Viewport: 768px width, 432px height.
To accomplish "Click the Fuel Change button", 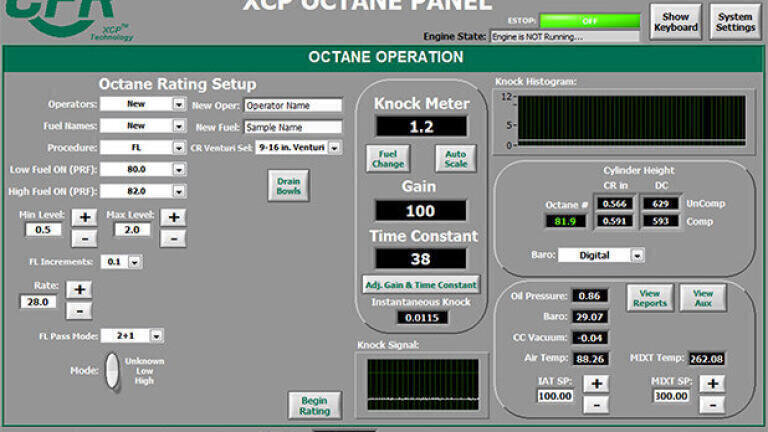I will 387,159.
